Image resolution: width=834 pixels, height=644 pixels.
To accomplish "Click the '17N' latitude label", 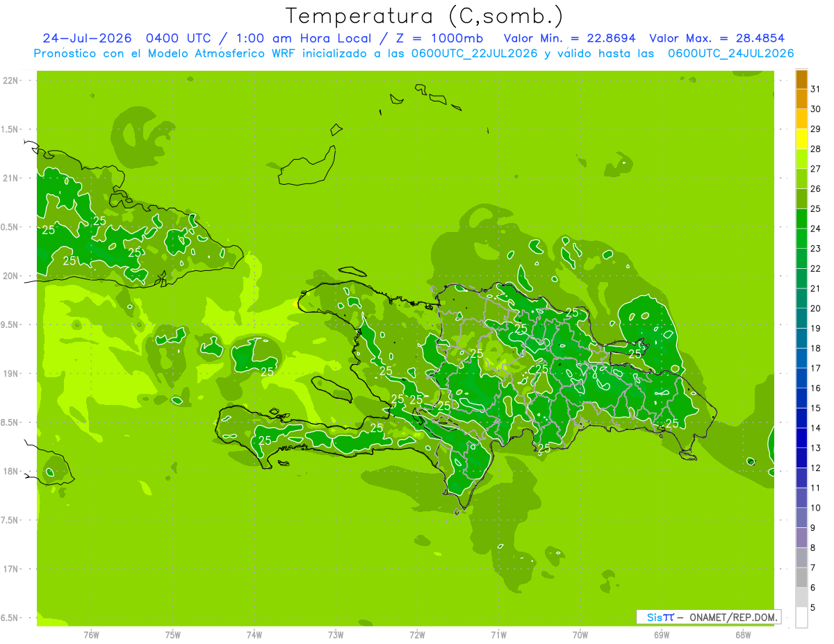I will coord(11,570).
